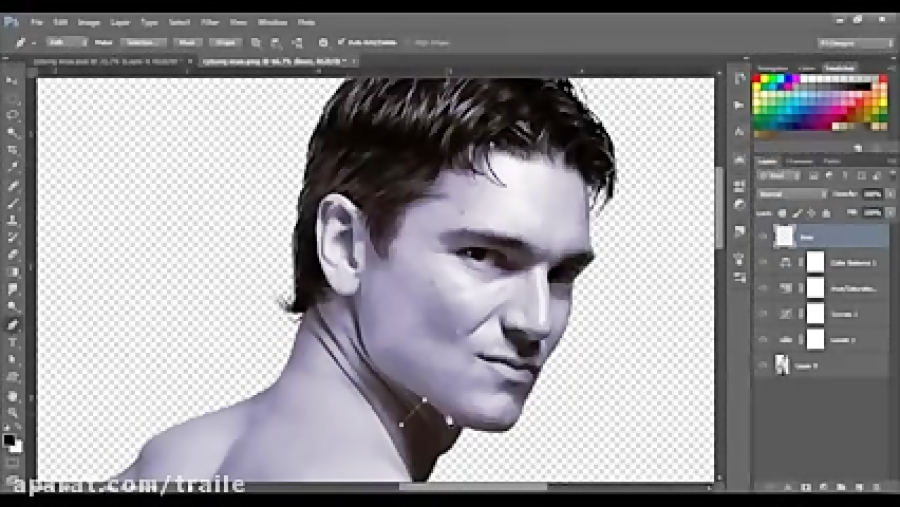Open the foreground color picker
Screen dimensions: 900x507
8,440
